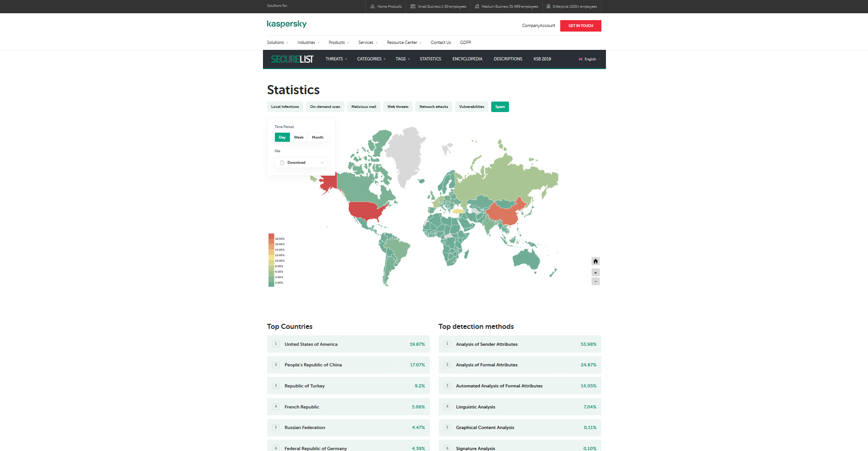Select the Spam tab
Screen dimensions: 868x451
500,107
